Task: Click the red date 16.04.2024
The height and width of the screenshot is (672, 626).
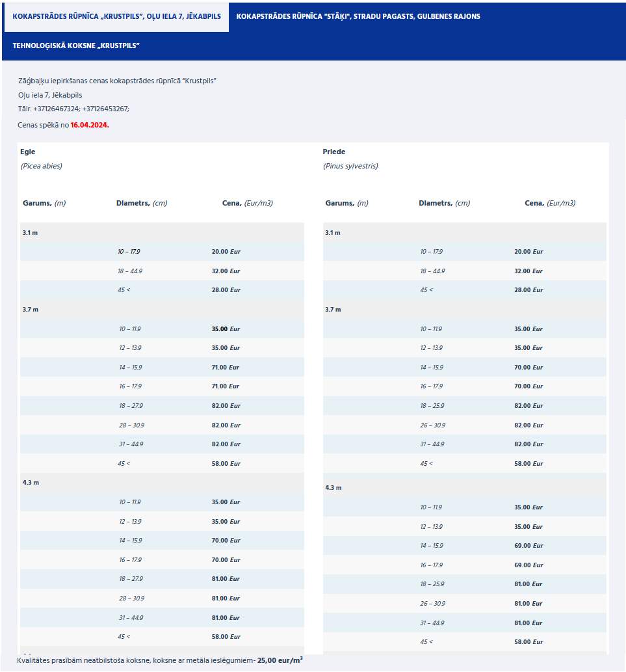Action: pos(90,124)
